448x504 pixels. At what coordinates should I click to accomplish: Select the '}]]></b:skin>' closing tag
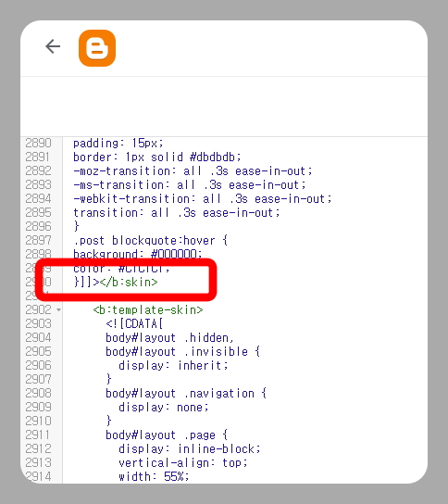(116, 283)
